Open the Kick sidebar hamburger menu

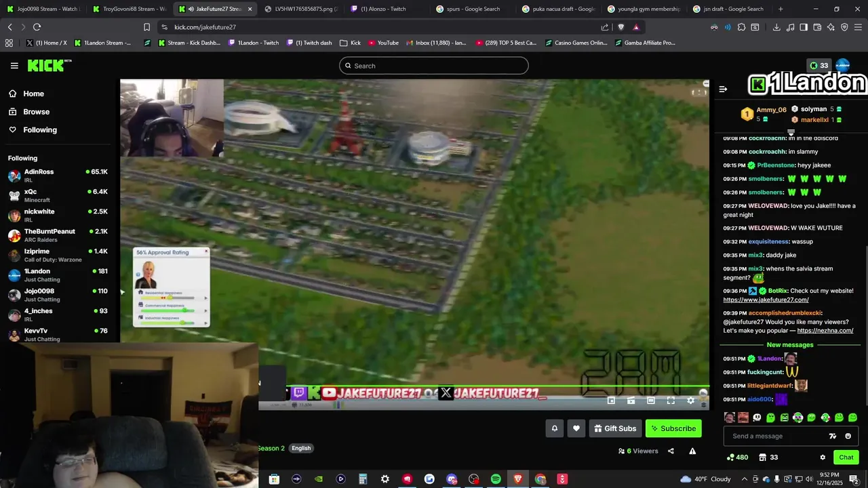coord(14,66)
